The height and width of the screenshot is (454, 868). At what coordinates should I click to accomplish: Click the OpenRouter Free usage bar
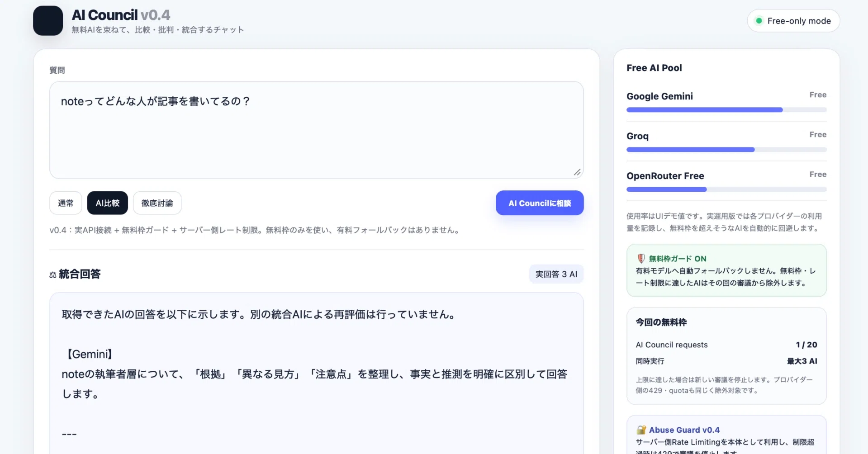pyautogui.click(x=726, y=189)
